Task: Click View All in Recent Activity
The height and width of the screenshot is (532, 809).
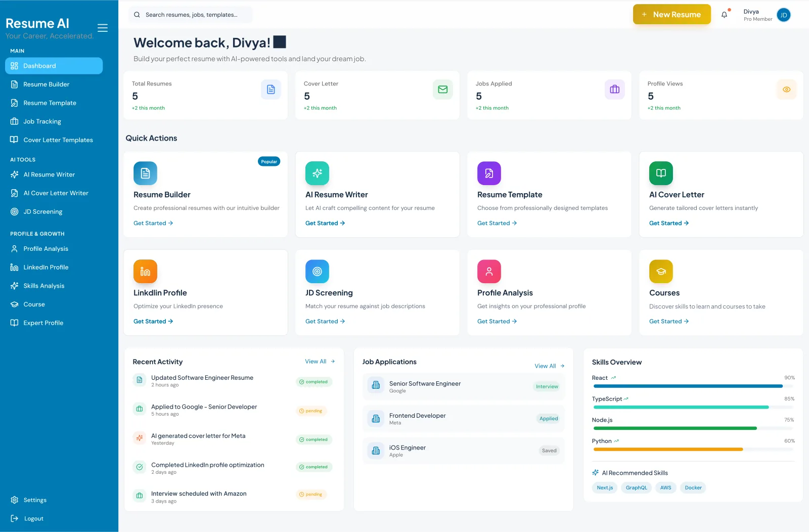Action: (320, 362)
